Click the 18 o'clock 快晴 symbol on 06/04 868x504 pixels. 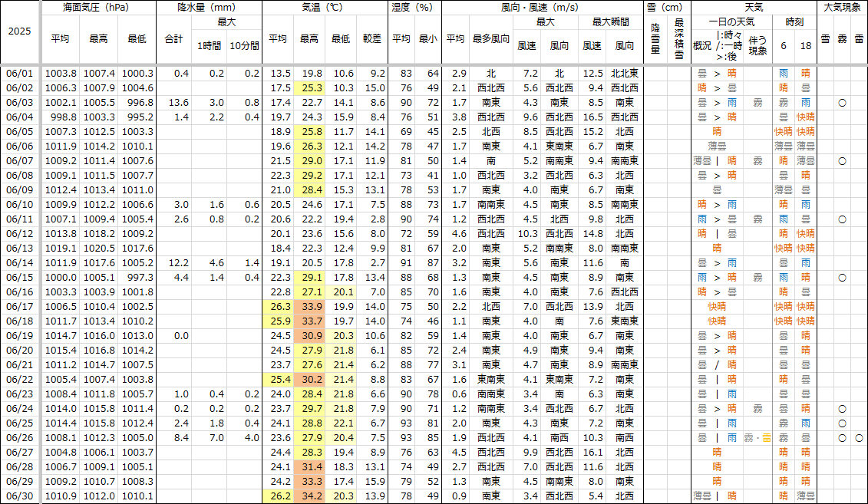click(805, 117)
